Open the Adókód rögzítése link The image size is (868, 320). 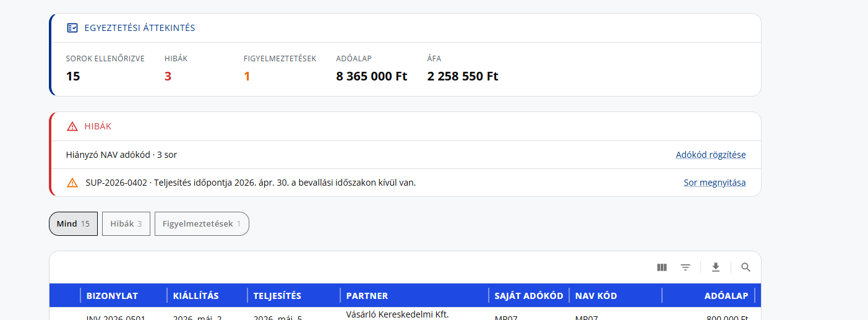coord(711,155)
